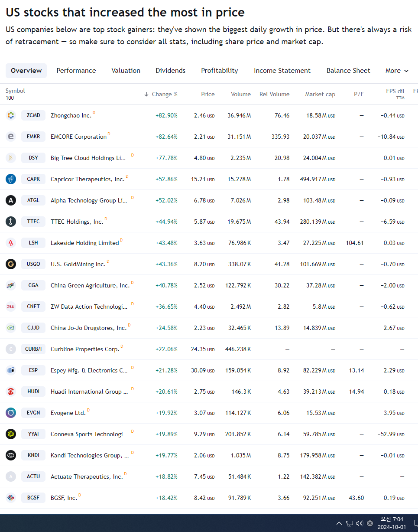Viewport: 418px width, 532px height.
Task: Click the +82.90% change value for ZCMD
Action: coord(166,115)
